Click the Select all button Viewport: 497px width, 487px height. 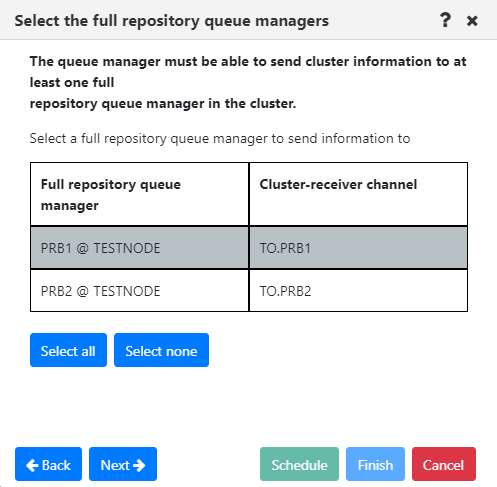[x=68, y=350]
